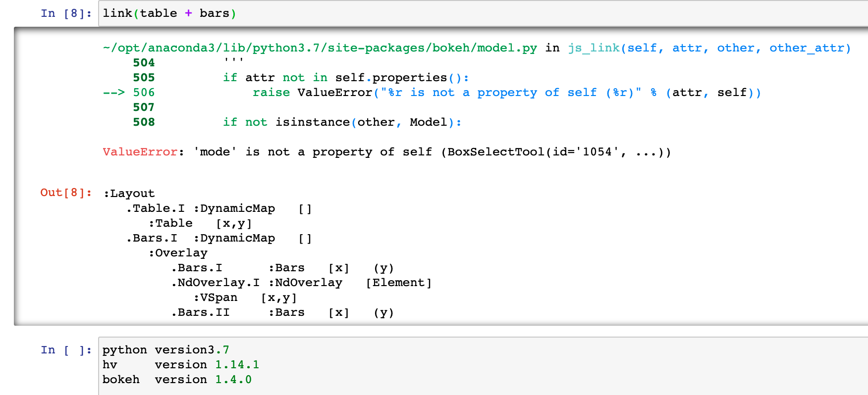This screenshot has width=868, height=395.
Task: Click the bokeh/model.py file path in traceback
Action: tap(320, 48)
